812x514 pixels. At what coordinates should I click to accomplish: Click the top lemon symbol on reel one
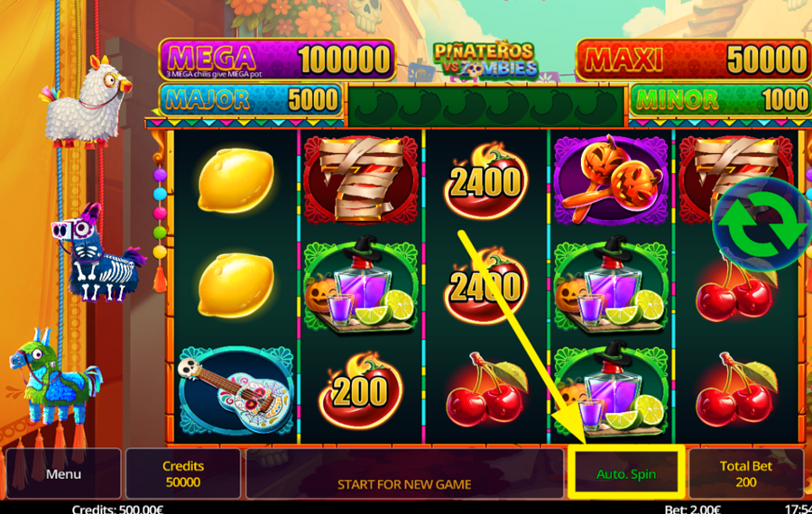coord(235,180)
